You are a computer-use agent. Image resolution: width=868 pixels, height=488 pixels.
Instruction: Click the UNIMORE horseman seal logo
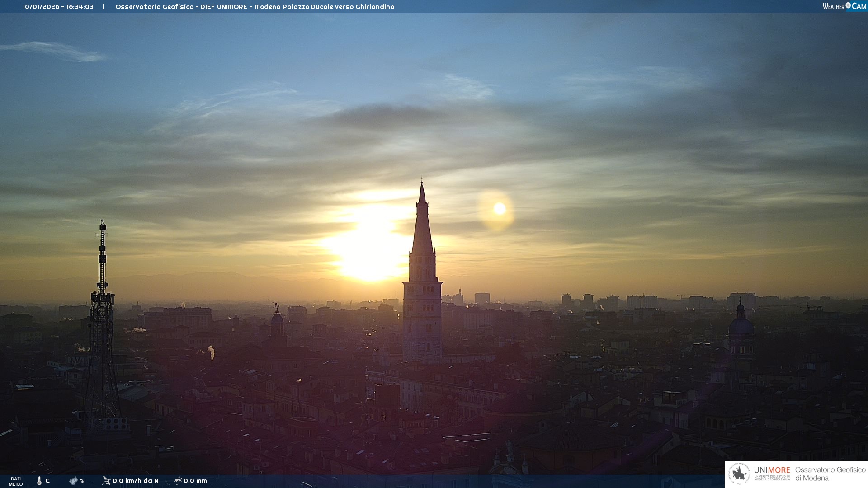point(739,474)
